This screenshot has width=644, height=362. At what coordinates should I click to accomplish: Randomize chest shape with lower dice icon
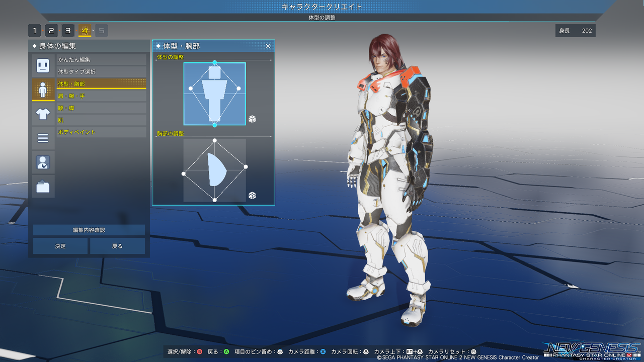[x=252, y=195]
